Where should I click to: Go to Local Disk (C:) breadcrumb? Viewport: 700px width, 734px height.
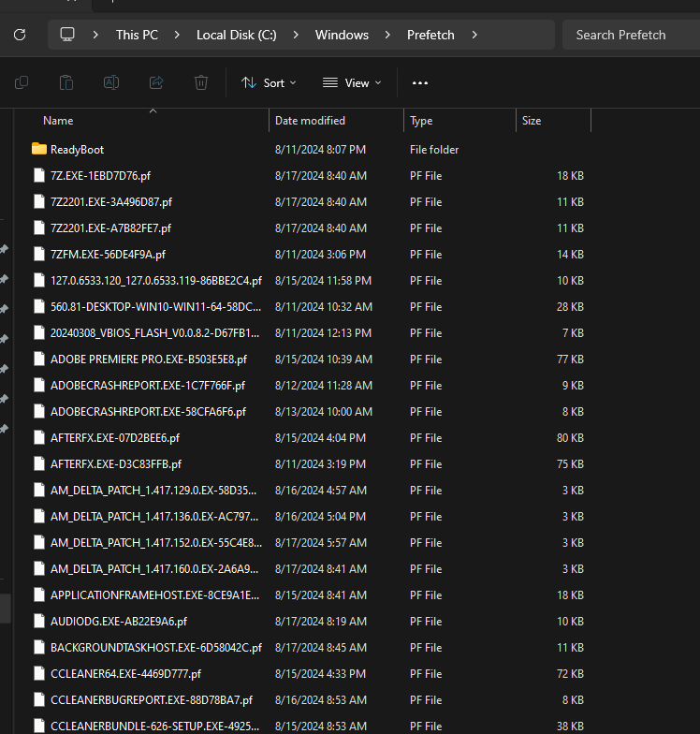[236, 36]
